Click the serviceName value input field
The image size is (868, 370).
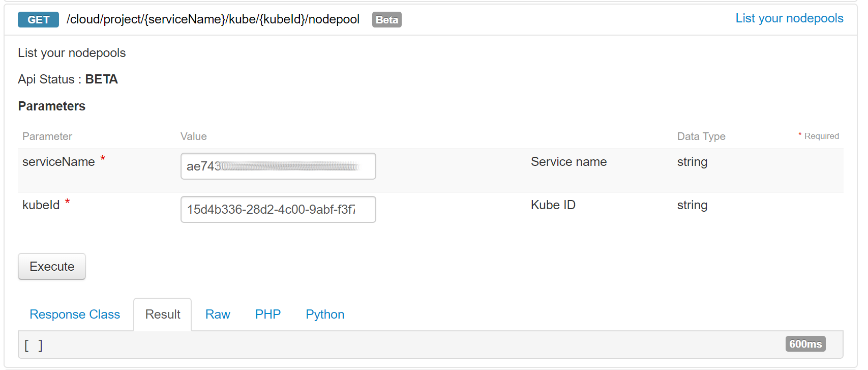(x=278, y=166)
